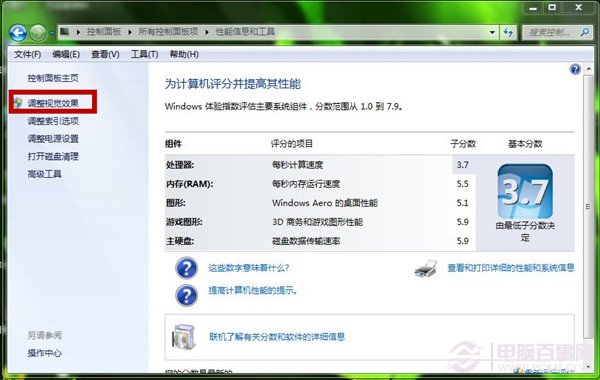Click the scrollbar up arrow

588,69
